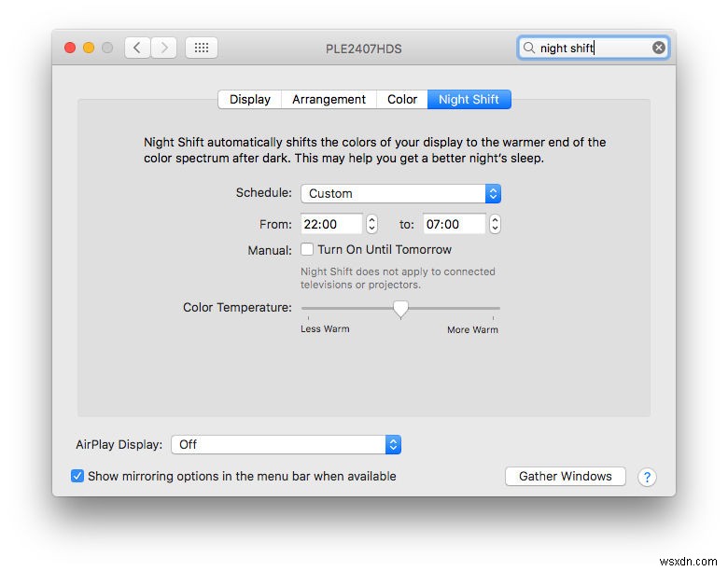
Task: Click the From time field 22:00
Action: pos(331,224)
